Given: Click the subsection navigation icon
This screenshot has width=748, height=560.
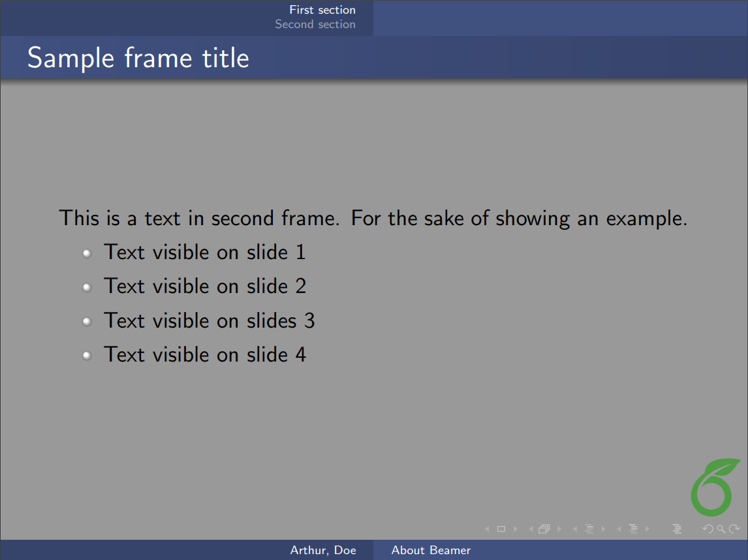Looking at the screenshot, I should 589,529.
